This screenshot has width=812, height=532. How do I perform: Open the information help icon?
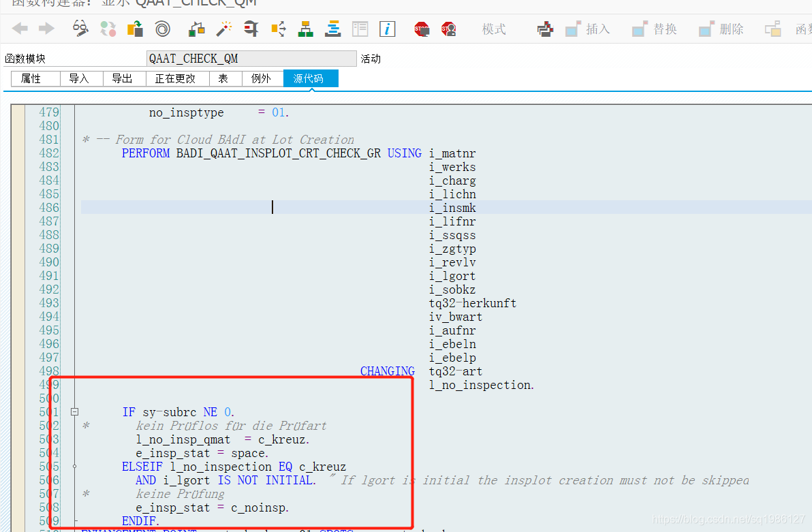(x=388, y=29)
